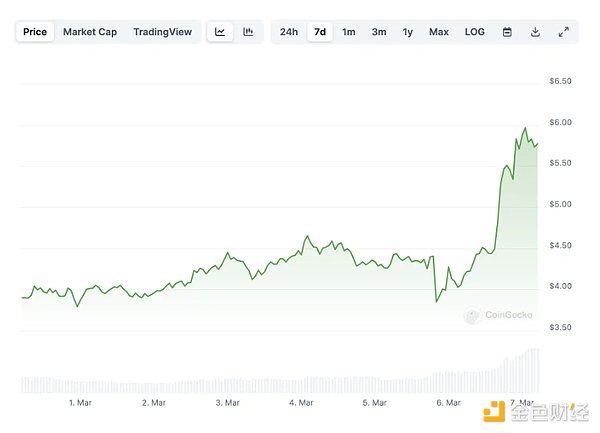
Task: Set chart range to 1y
Action: (x=408, y=32)
